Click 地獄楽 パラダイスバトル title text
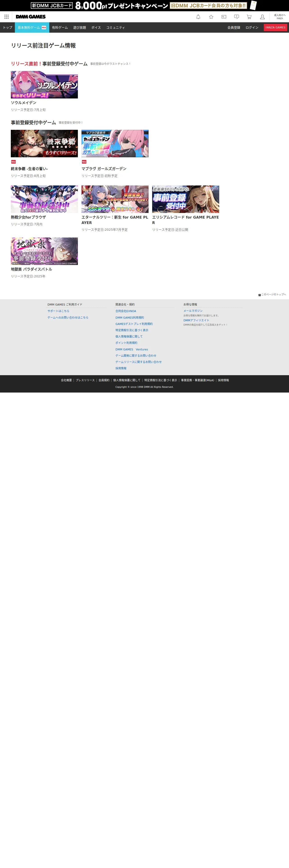The image size is (289, 868). click(x=31, y=270)
